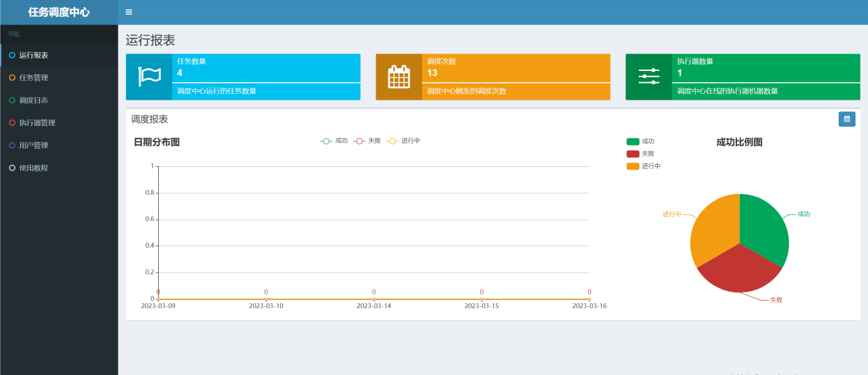Image resolution: width=868 pixels, height=375 pixels.
Task: Click the 执行器数量 card title
Action: (695, 61)
